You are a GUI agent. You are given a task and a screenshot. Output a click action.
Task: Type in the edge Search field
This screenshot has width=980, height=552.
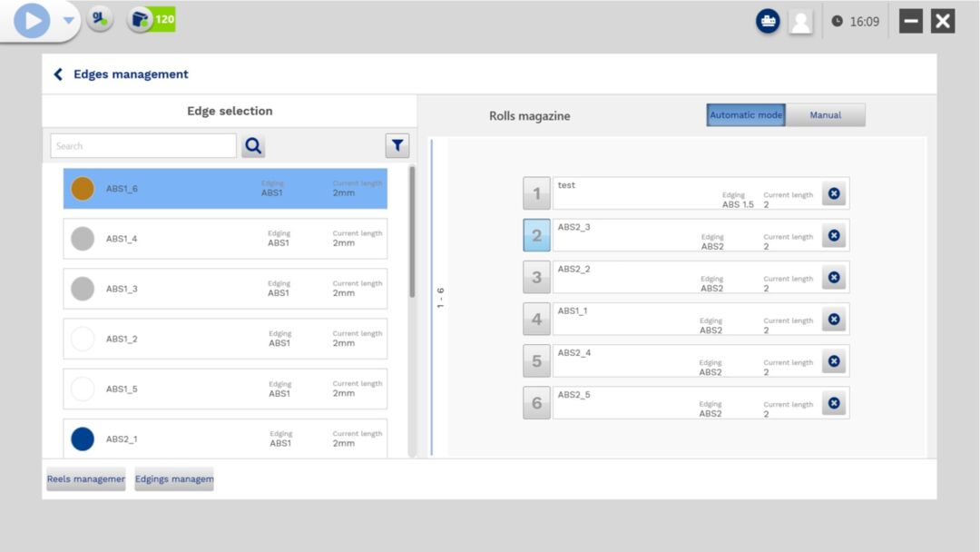tap(143, 146)
